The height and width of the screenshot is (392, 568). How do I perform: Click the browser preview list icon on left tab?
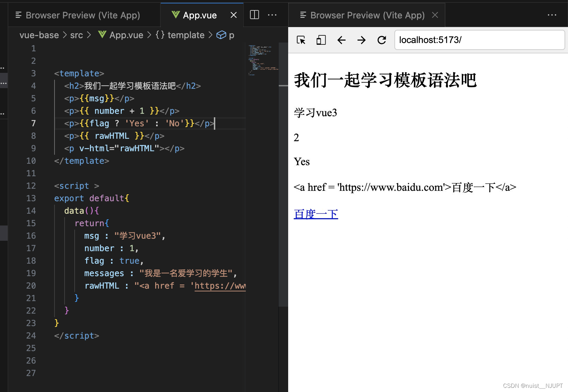(18, 15)
